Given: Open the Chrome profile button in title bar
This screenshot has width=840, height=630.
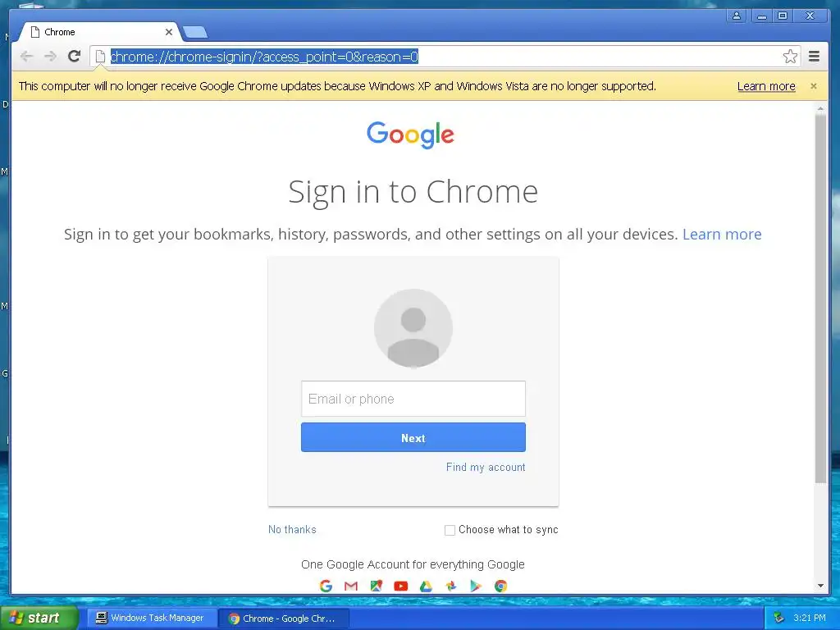Looking at the screenshot, I should coord(737,16).
